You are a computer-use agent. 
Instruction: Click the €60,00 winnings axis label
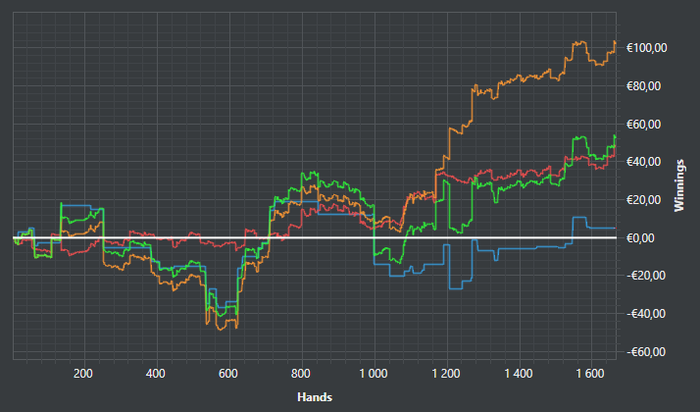pos(644,124)
